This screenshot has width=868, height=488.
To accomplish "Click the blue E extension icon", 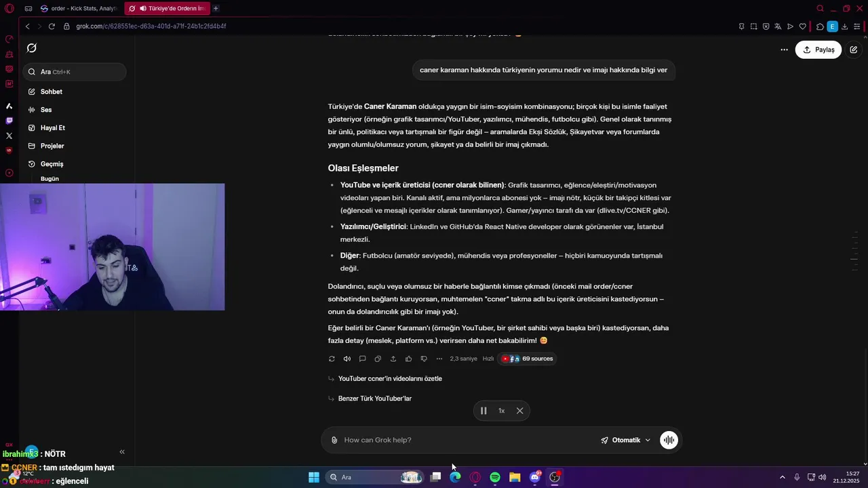I will click(832, 26).
